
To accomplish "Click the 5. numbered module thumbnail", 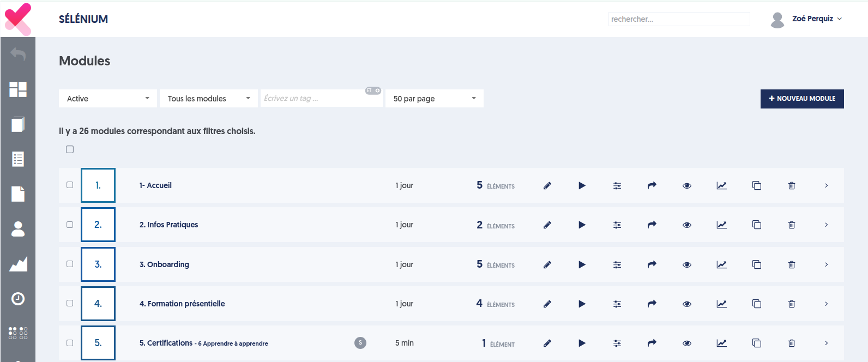I will 98,343.
